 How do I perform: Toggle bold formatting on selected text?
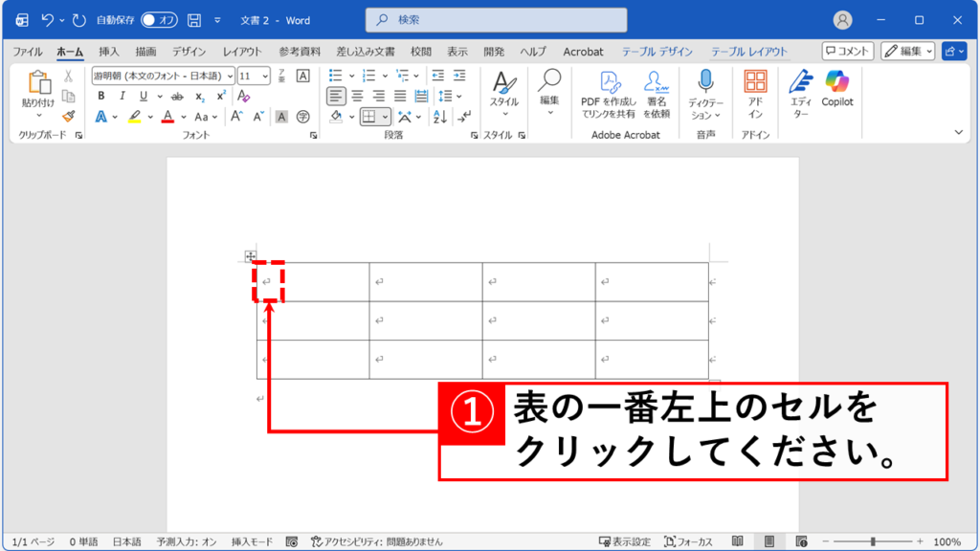pyautogui.click(x=101, y=96)
